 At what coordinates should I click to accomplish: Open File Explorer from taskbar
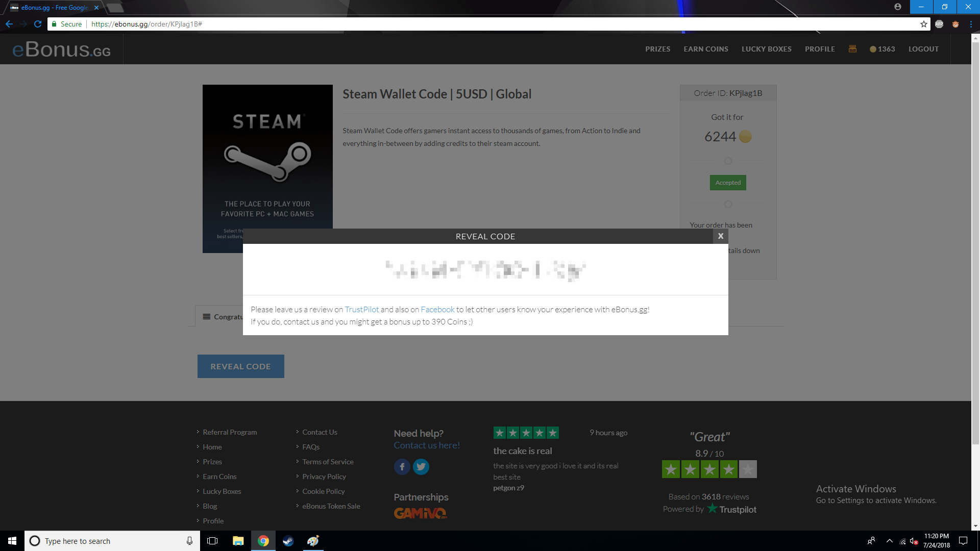(238, 541)
